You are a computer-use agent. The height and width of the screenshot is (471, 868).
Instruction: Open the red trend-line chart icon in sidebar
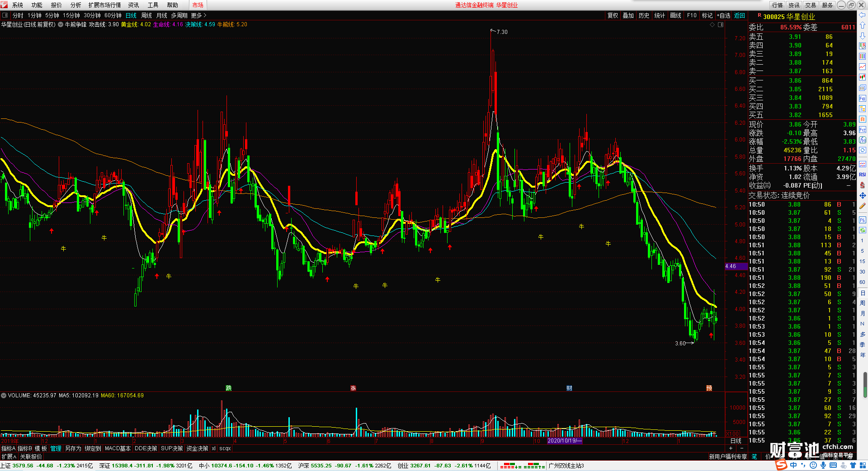tap(863, 67)
